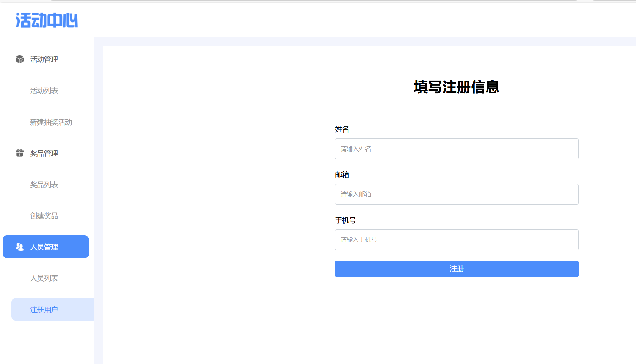Open the 奖品列表 page
The height and width of the screenshot is (364, 636).
(44, 185)
